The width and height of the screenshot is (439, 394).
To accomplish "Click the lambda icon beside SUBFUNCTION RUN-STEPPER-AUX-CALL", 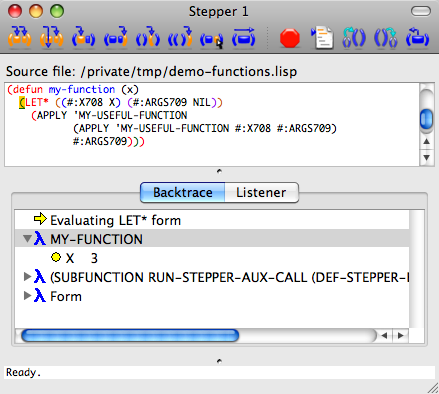I will 40,277.
